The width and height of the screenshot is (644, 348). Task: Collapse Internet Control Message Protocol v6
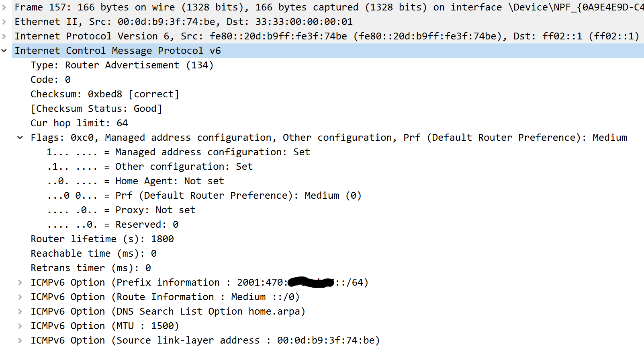(4, 51)
